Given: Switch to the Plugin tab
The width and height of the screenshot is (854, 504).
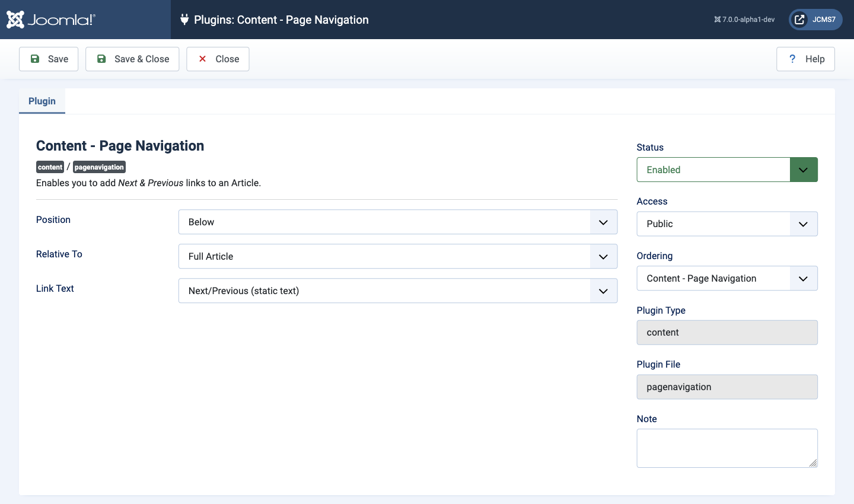Looking at the screenshot, I should [x=42, y=101].
